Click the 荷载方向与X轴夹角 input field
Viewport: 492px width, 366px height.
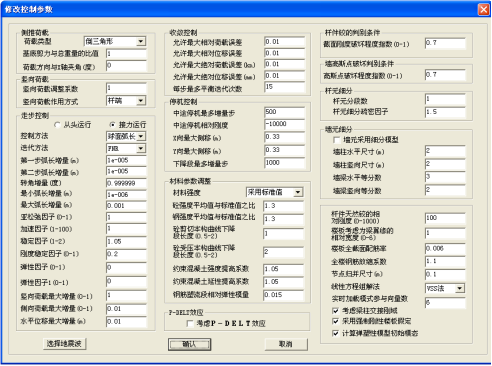tap(126, 66)
